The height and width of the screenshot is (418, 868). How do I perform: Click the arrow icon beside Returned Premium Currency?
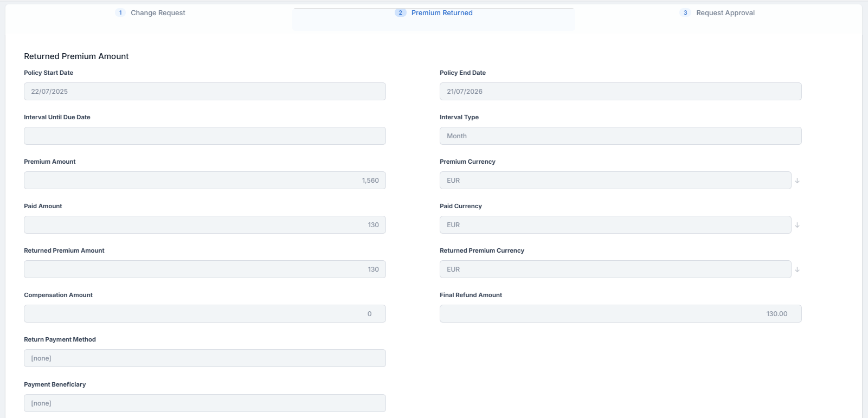tap(797, 269)
